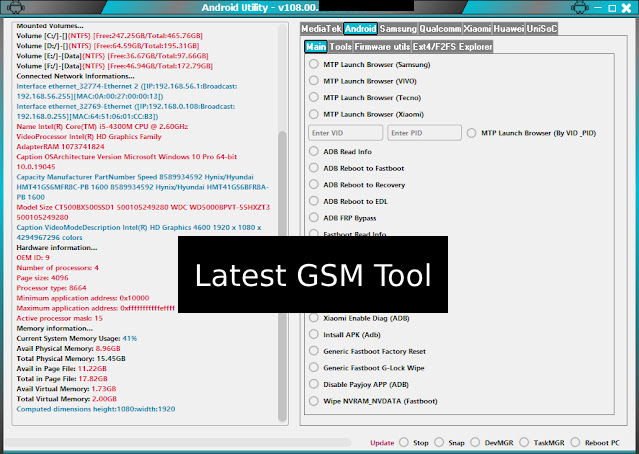Click the Enter PID input field
This screenshot has width=639, height=454.
(x=424, y=133)
